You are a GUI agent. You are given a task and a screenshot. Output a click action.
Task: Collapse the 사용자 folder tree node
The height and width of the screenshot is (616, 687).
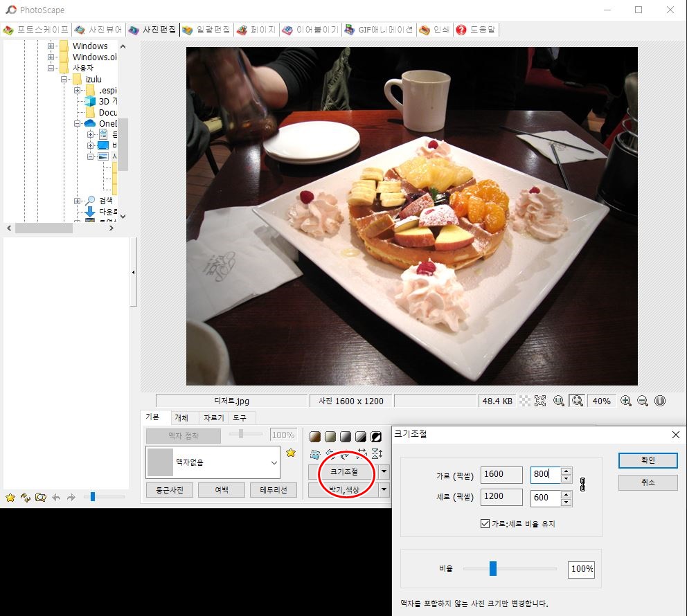pyautogui.click(x=51, y=68)
